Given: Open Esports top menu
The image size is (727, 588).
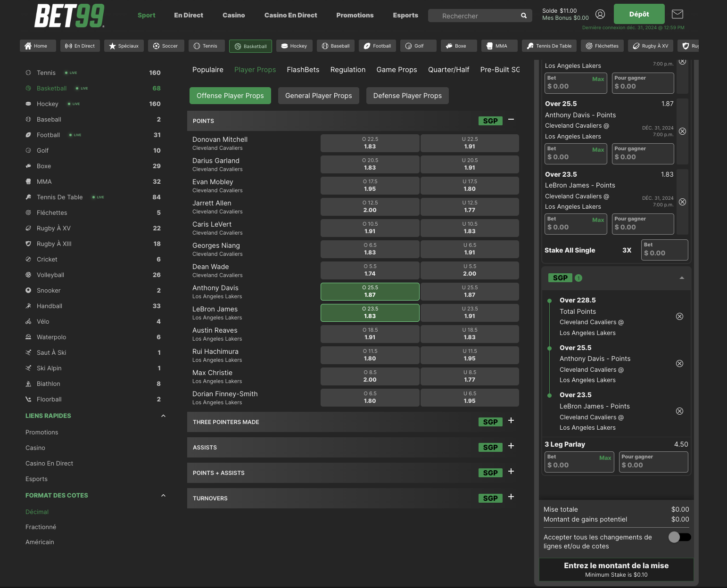Looking at the screenshot, I should click(405, 15).
